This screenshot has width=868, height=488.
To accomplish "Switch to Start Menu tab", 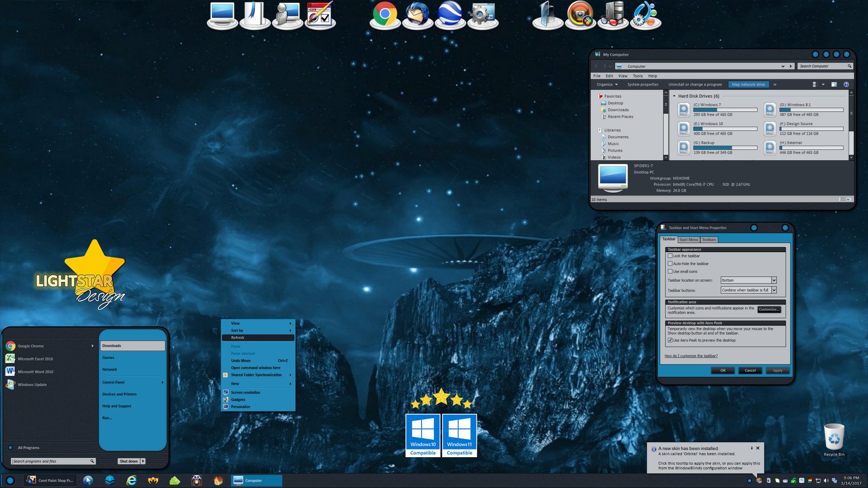I will click(688, 240).
